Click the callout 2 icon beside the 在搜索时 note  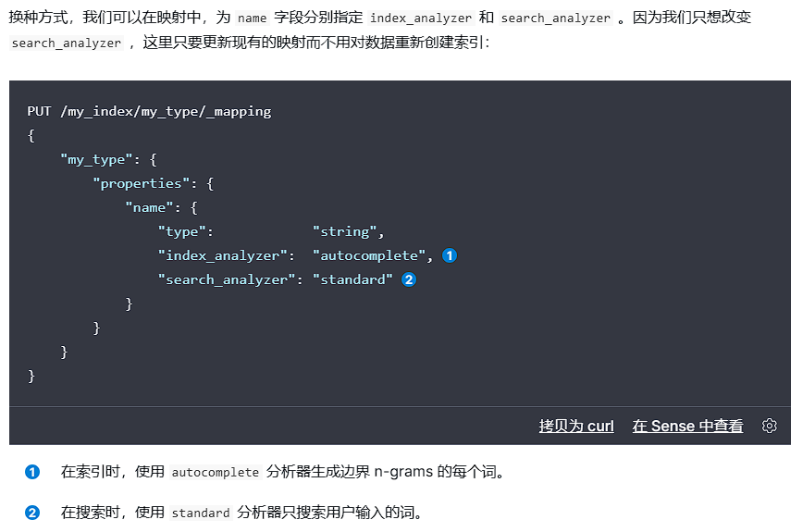pos(32,513)
